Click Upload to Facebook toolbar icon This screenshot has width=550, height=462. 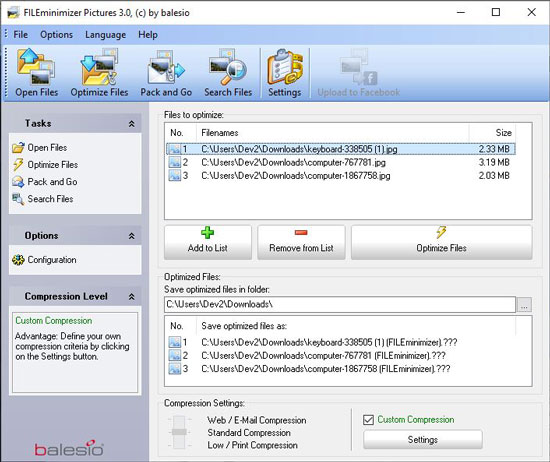[x=358, y=73]
